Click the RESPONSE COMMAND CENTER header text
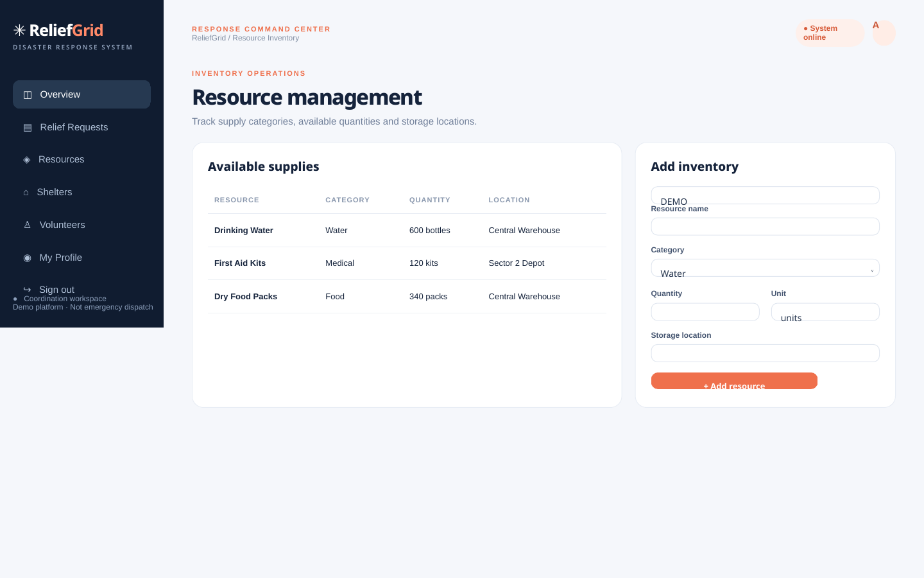 tap(261, 29)
